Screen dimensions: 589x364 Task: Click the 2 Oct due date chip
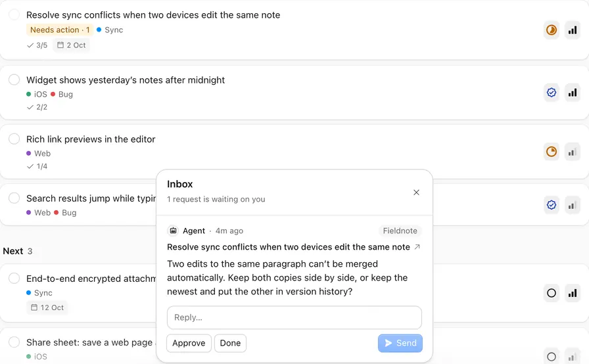pos(72,45)
